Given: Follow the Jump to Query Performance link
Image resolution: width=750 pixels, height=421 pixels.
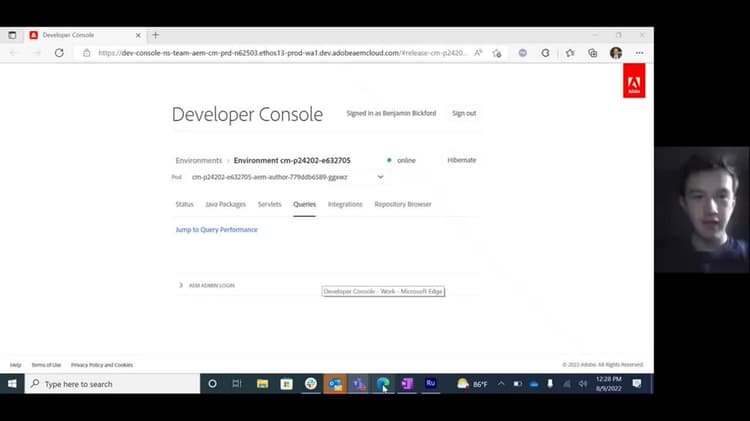Looking at the screenshot, I should coord(216,230).
